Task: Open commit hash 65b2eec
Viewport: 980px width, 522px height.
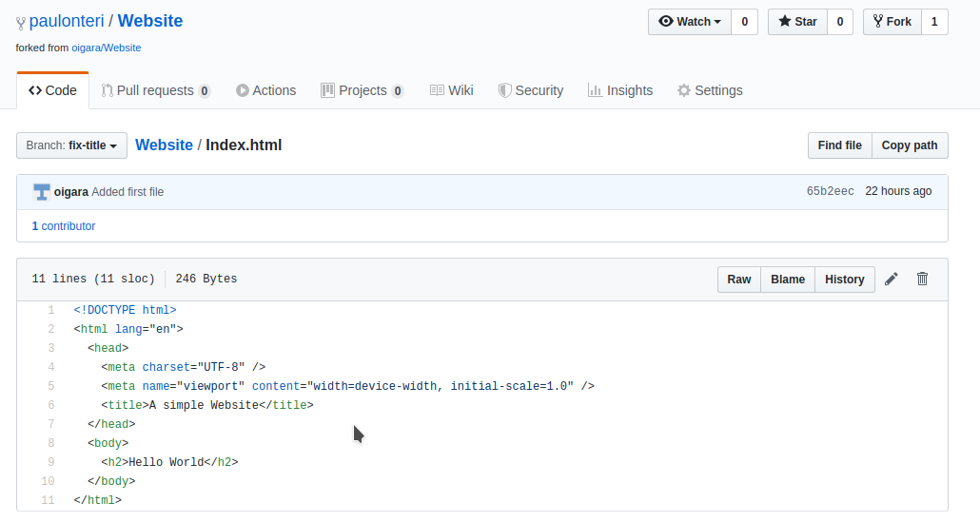Action: [830, 191]
